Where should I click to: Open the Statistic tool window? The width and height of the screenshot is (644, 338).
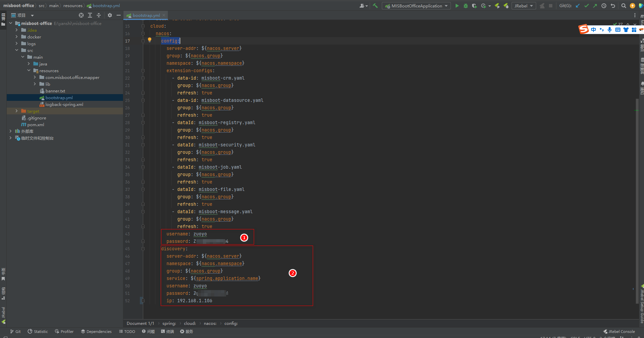38,332
